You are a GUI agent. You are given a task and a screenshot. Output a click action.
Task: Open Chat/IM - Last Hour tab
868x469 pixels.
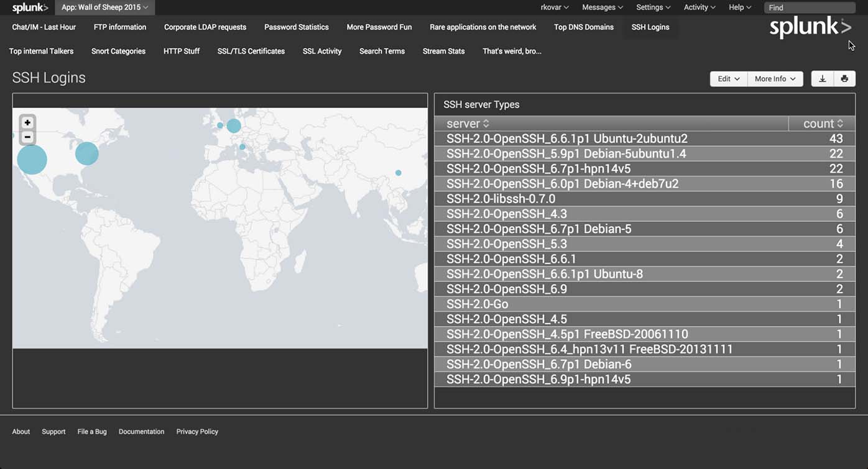44,27
